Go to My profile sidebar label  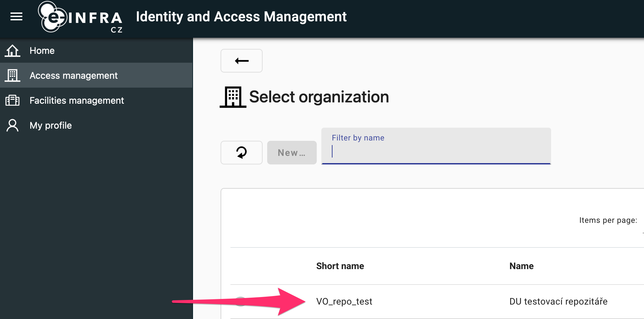(51, 125)
